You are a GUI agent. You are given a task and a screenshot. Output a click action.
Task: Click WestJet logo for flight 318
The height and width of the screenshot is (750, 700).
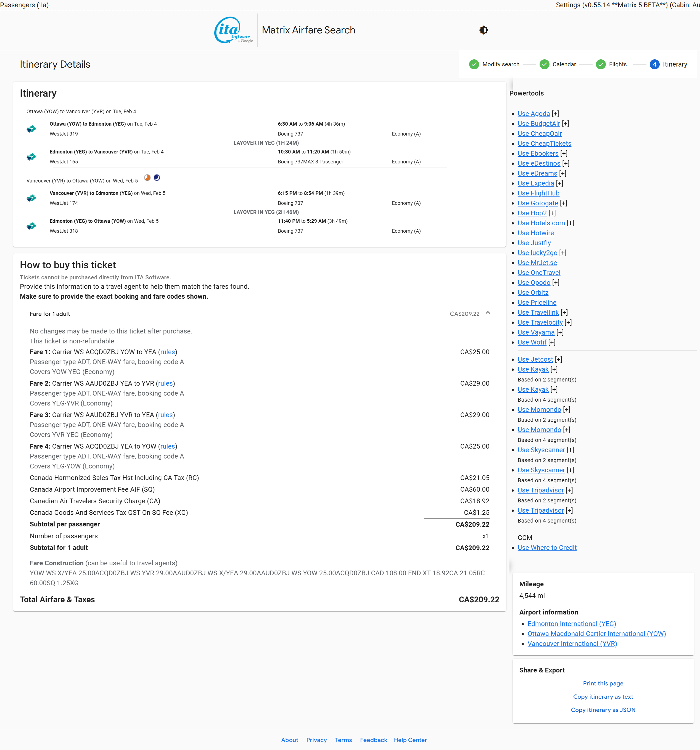point(31,226)
